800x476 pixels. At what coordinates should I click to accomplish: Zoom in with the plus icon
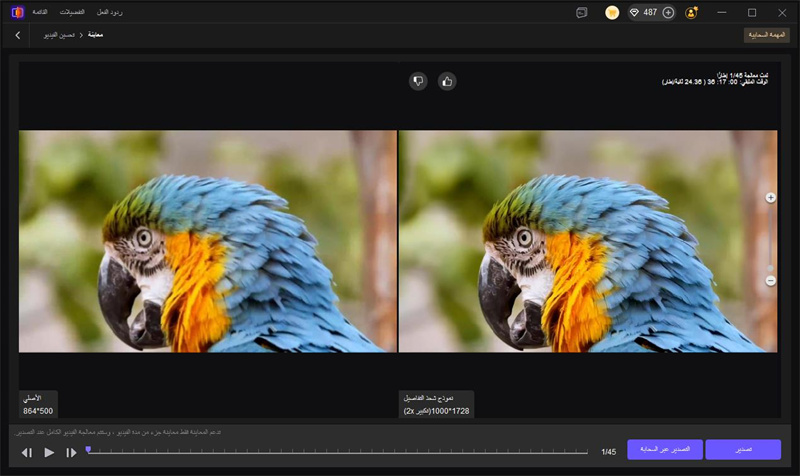click(x=770, y=198)
